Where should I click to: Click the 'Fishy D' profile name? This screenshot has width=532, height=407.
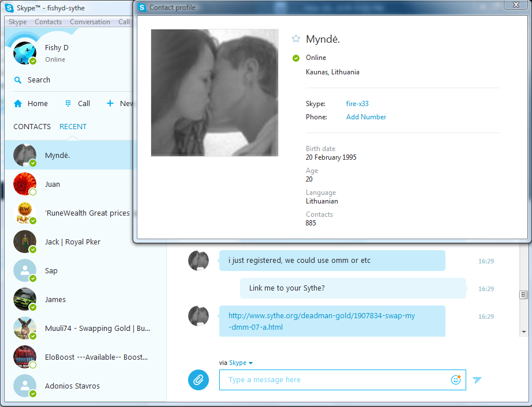[x=57, y=47]
